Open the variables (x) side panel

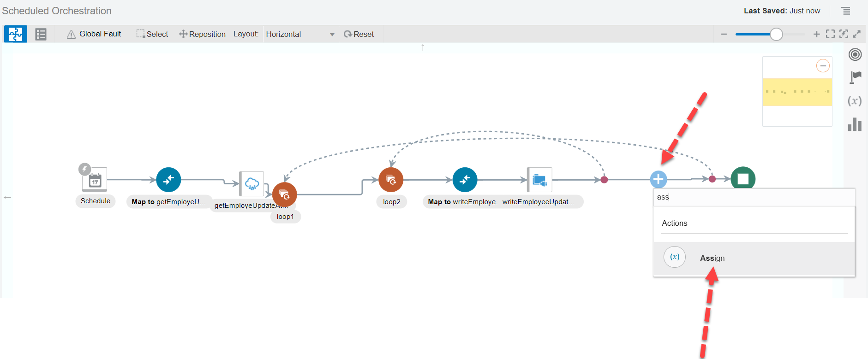855,101
